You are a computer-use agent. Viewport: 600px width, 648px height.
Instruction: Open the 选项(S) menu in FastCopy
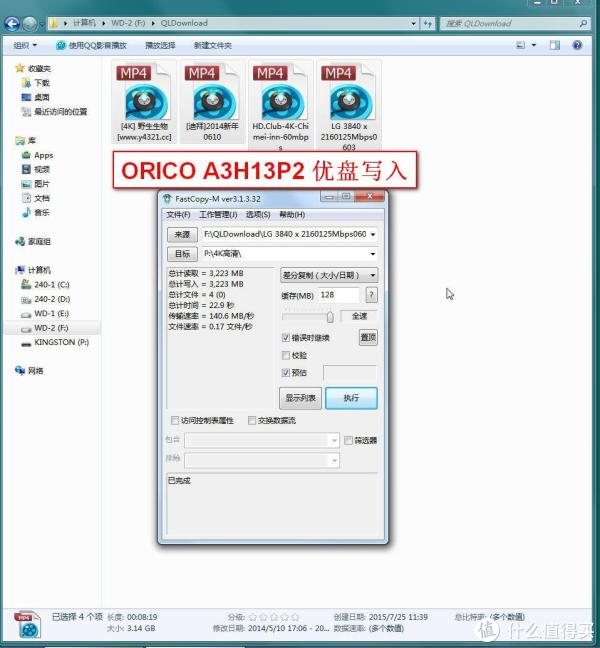258,214
